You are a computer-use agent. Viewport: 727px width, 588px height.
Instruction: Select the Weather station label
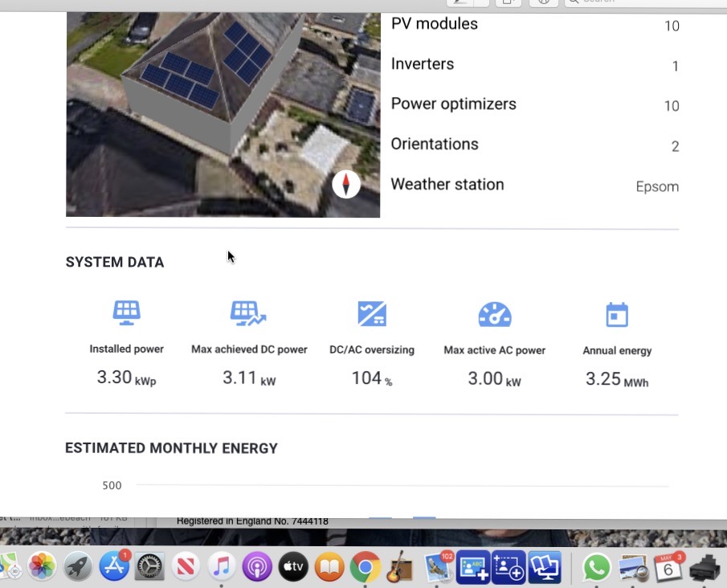tap(447, 185)
